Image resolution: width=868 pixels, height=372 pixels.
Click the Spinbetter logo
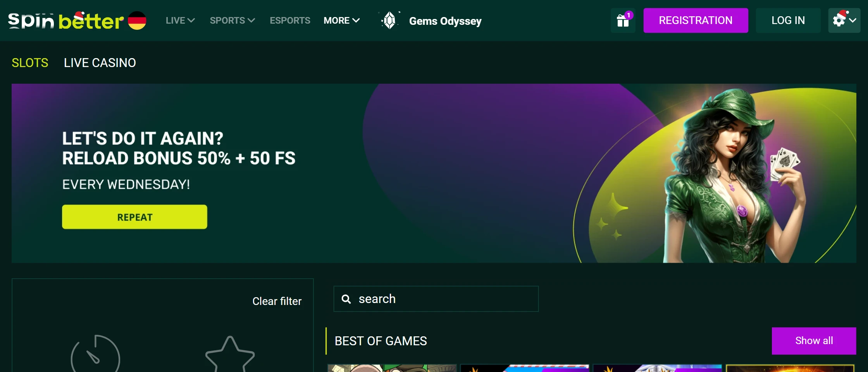66,21
